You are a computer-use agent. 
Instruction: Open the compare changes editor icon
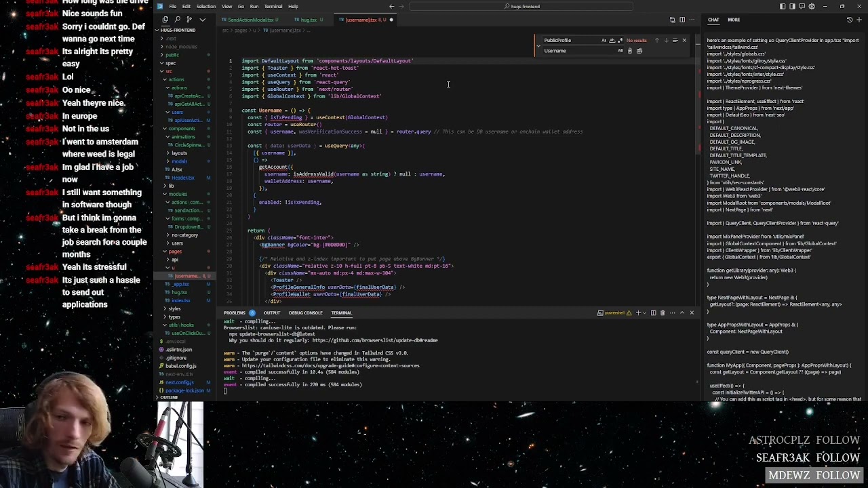(673, 20)
